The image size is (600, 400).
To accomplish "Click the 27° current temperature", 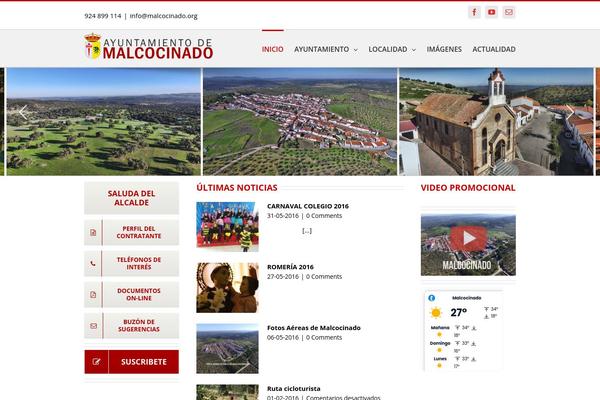I will coord(458,312).
